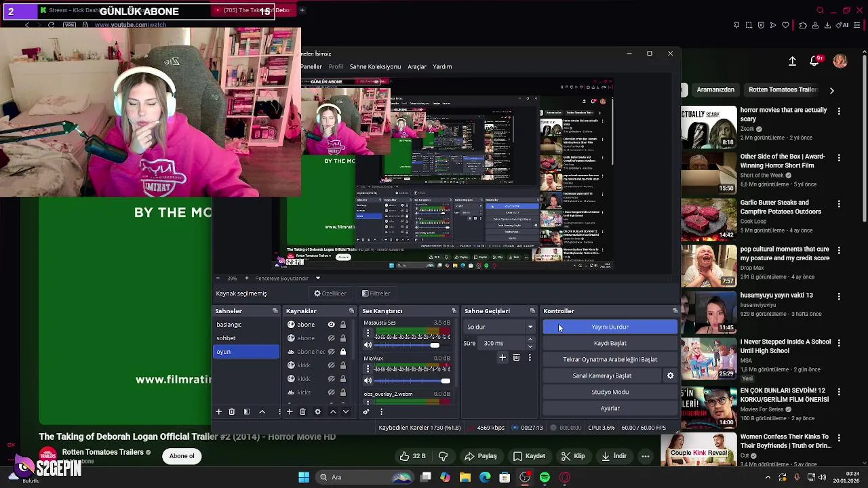Click browser downloads icon
This screenshot has width=868, height=488.
tap(828, 25)
